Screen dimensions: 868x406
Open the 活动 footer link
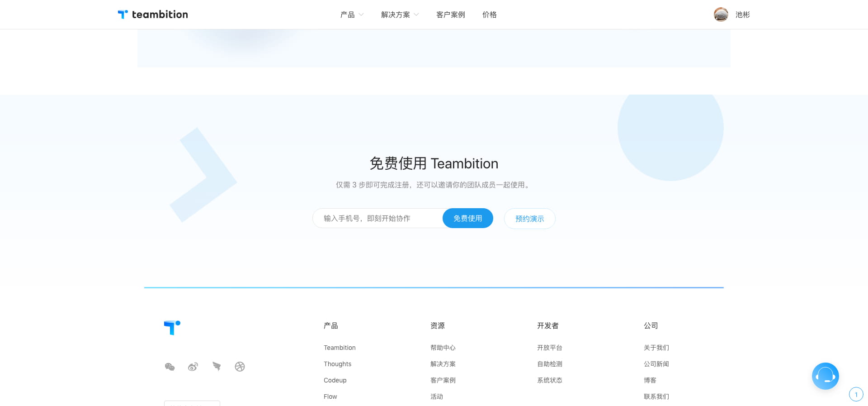coord(437,396)
